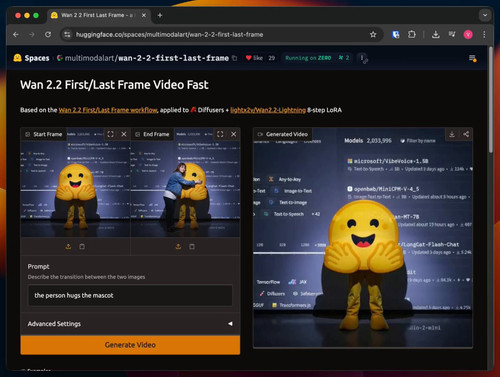Open space three-dot options menu
Viewport: 500px width, 377px height.
pos(362,58)
